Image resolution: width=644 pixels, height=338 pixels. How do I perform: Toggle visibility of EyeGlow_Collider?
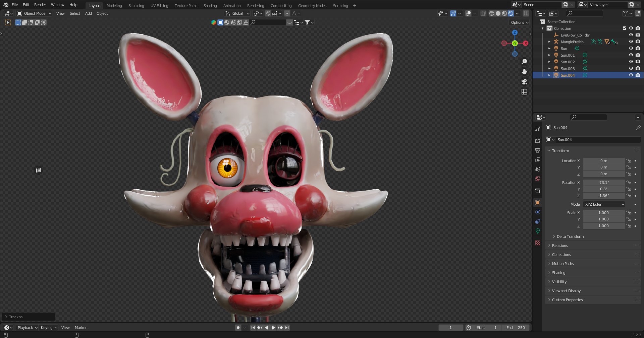pos(631,35)
